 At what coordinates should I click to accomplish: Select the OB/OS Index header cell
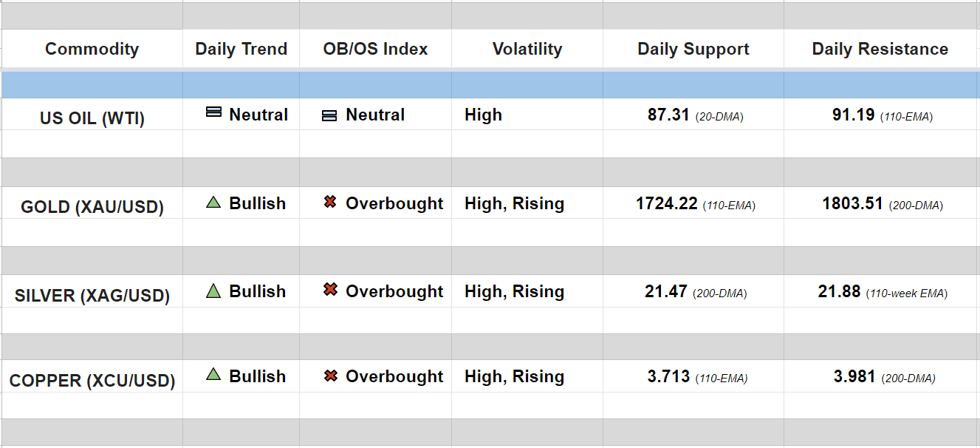pyautogui.click(x=375, y=50)
